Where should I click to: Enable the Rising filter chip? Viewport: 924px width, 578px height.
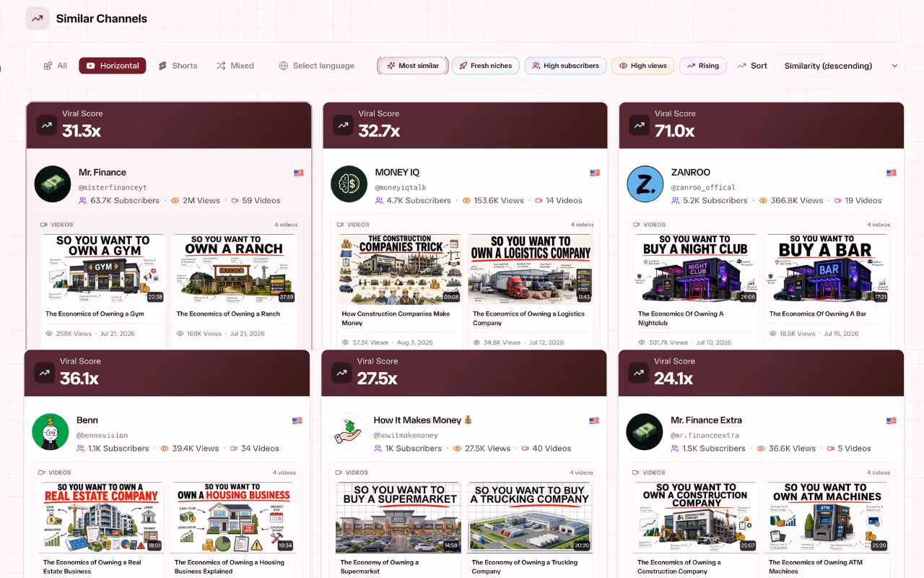703,66
